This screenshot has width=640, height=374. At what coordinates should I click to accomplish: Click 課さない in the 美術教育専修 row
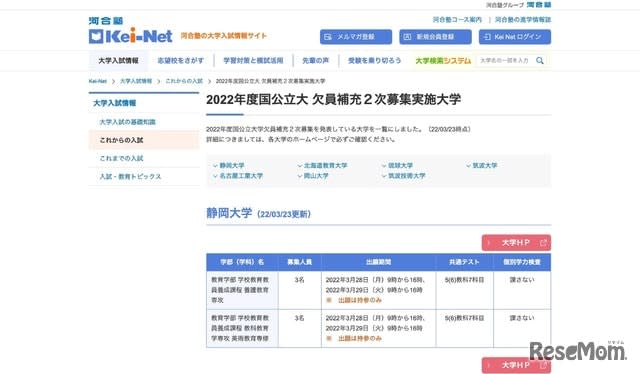522,318
